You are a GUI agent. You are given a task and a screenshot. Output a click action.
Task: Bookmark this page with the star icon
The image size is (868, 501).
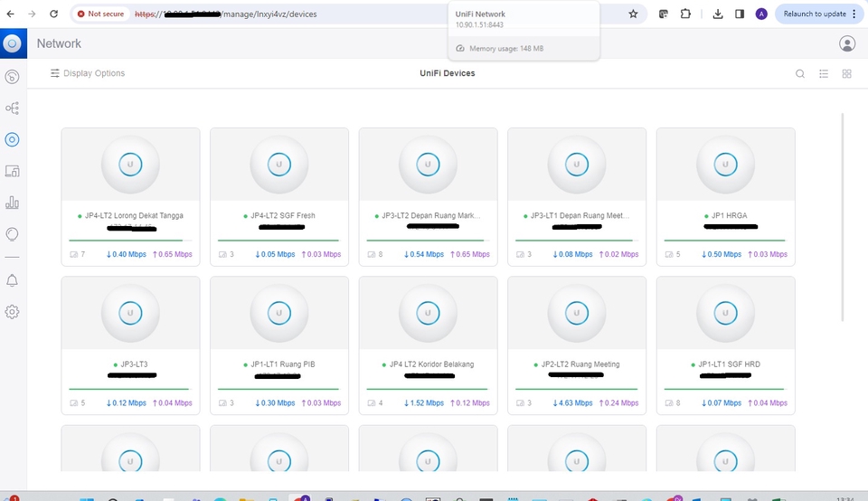click(633, 14)
